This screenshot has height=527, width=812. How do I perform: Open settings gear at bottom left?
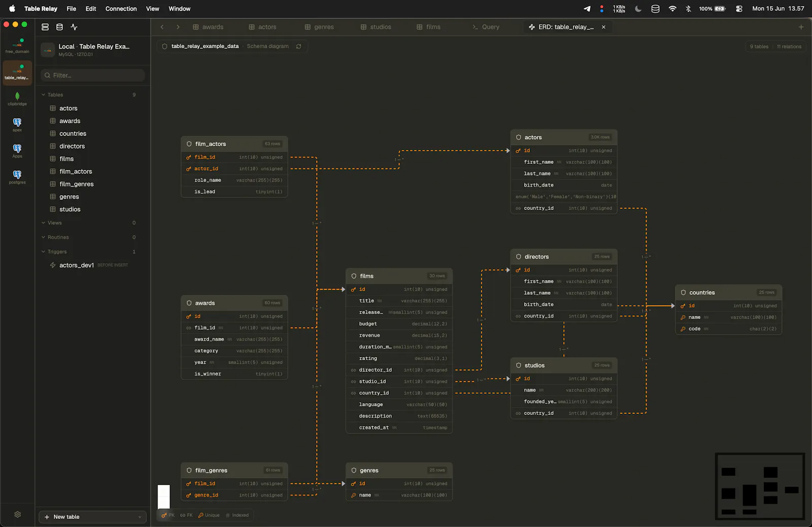pos(18,514)
